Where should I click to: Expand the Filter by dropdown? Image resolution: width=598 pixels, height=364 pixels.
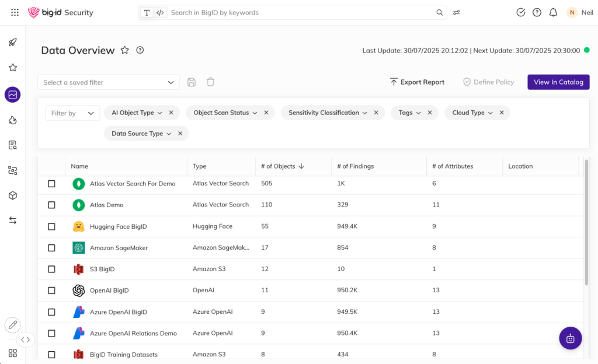[x=72, y=113]
